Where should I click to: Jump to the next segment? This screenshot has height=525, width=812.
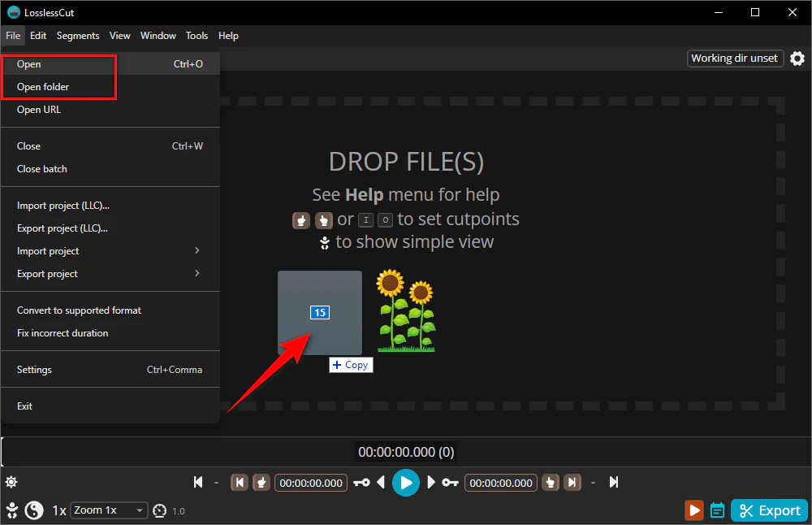point(614,483)
